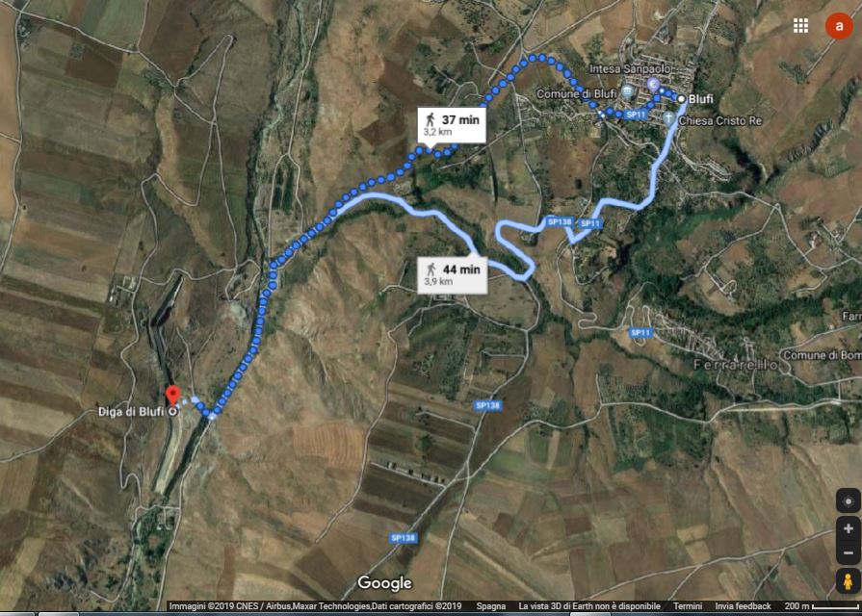
Task: Click the SP138 road badge near the 44 min route
Action: point(560,221)
